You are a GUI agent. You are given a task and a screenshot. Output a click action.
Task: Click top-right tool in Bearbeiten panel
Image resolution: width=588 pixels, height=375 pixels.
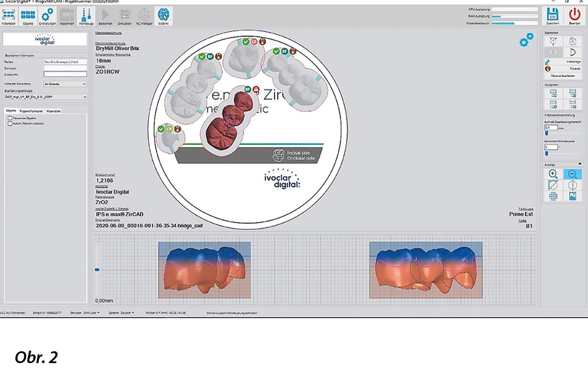(x=572, y=41)
